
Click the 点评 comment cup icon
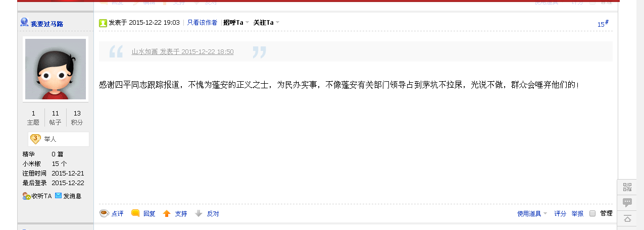104,213
